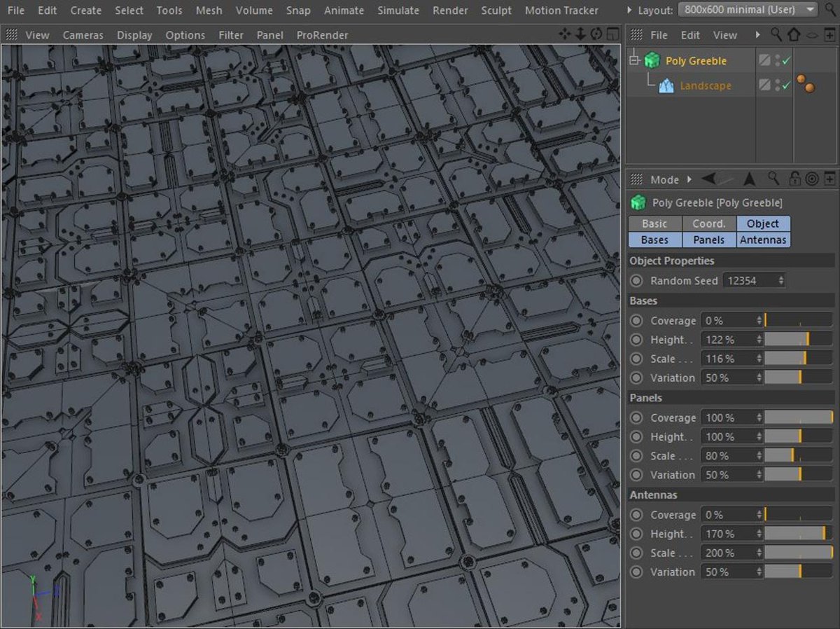The image size is (840, 629).
Task: Click the viewport panel grip handle
Action: tap(12, 35)
